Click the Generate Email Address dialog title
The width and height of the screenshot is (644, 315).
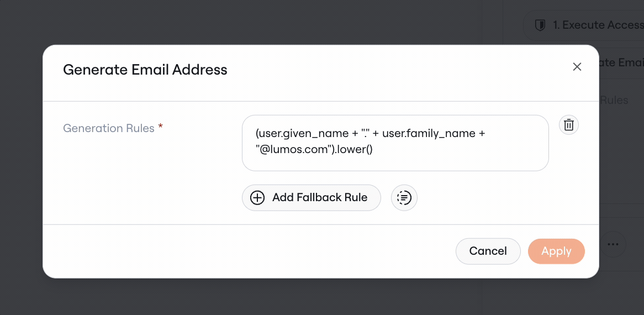coord(145,70)
